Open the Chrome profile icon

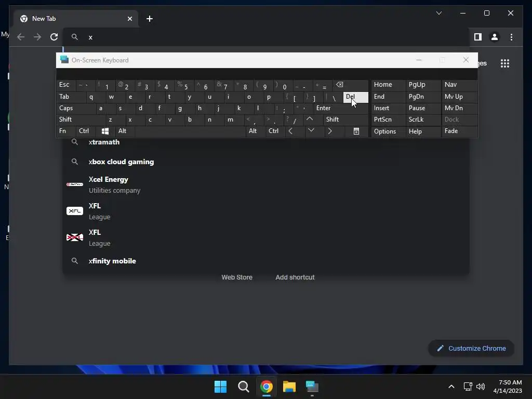495,37
